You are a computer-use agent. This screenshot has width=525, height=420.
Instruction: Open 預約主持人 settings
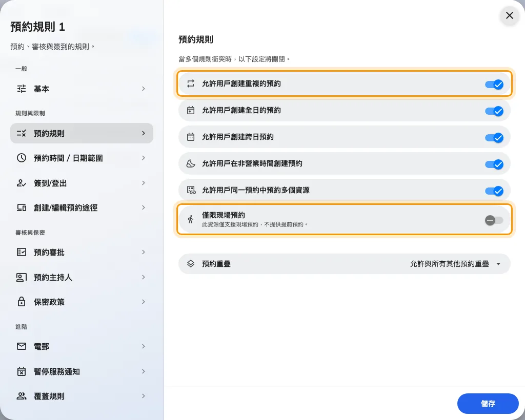[82, 277]
